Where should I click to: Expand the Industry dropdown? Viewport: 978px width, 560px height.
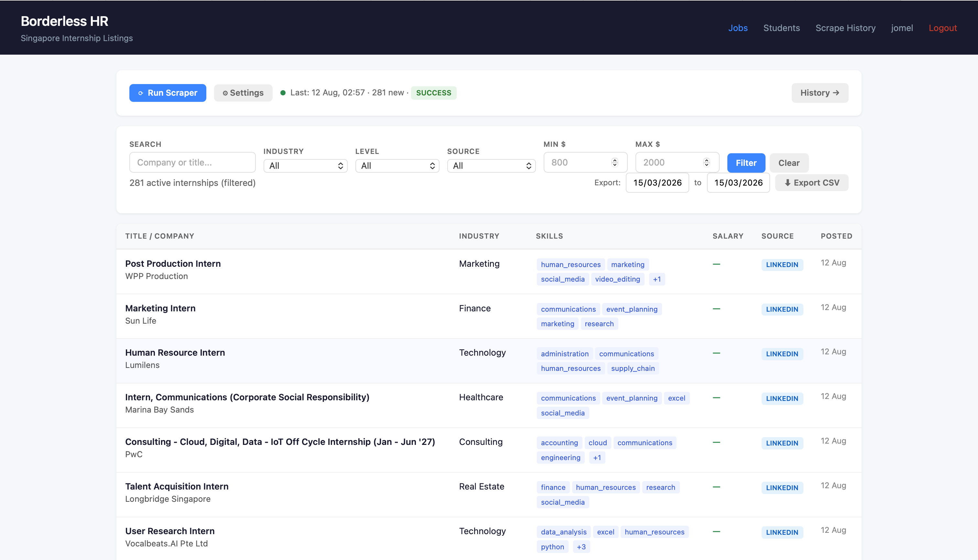(305, 166)
